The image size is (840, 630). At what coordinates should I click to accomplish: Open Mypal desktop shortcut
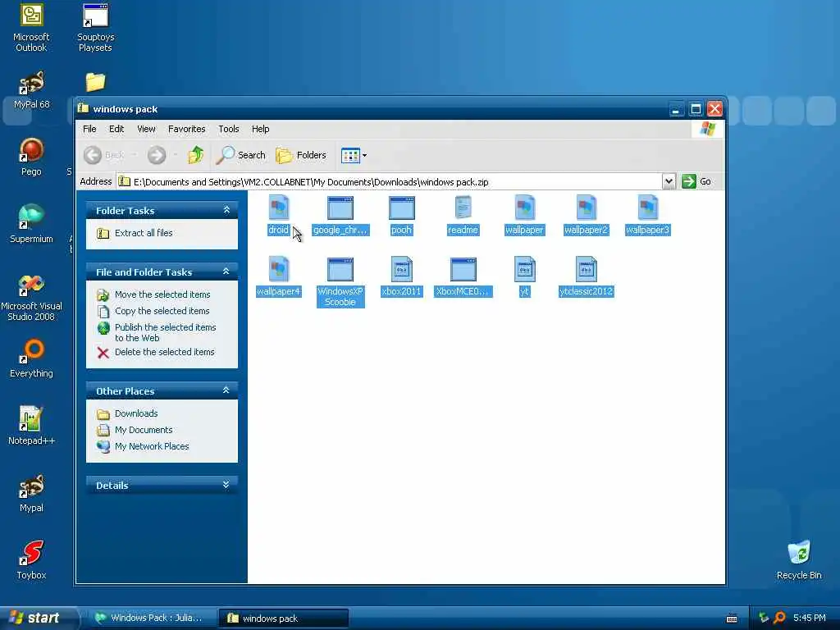click(x=31, y=493)
